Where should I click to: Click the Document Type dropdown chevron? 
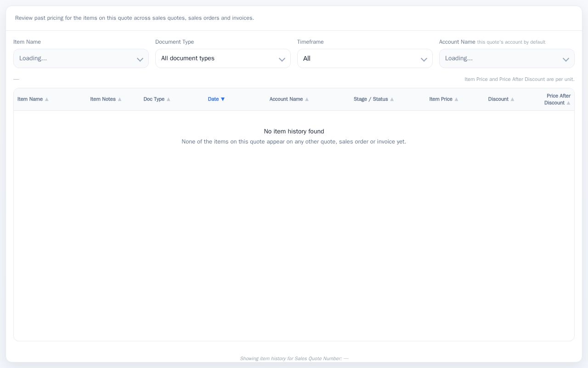[282, 59]
